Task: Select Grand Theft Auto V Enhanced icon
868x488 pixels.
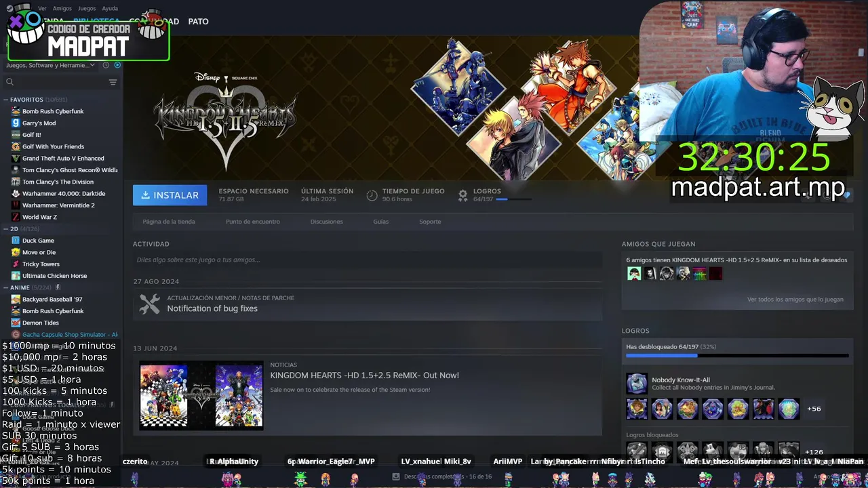Action: pos(16,158)
